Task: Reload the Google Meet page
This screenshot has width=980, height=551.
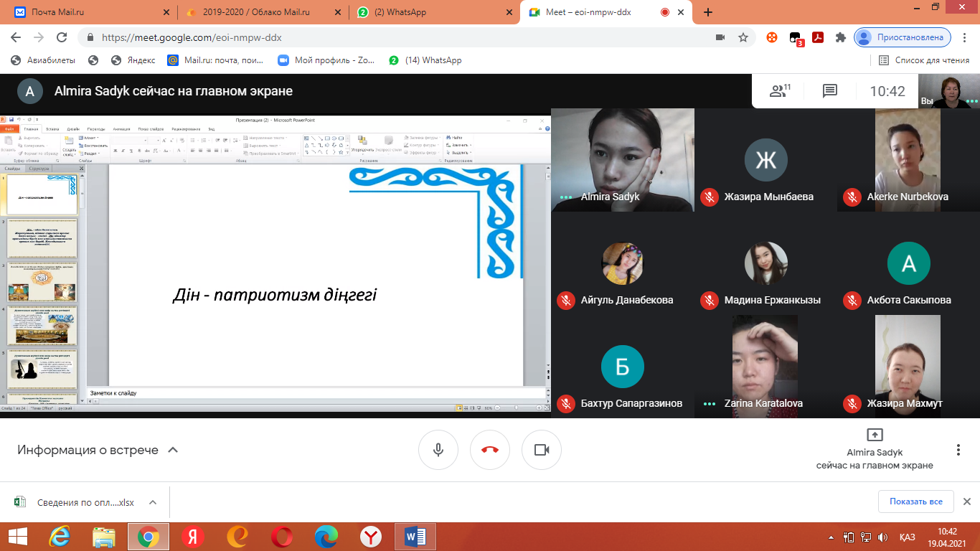Action: (x=62, y=37)
